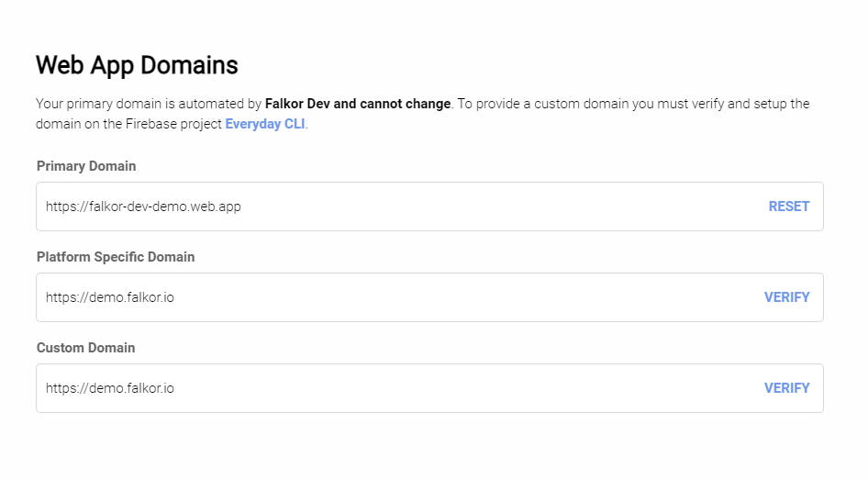The image size is (868, 480).
Task: Open the Everyday CLI project link
Action: [265, 124]
